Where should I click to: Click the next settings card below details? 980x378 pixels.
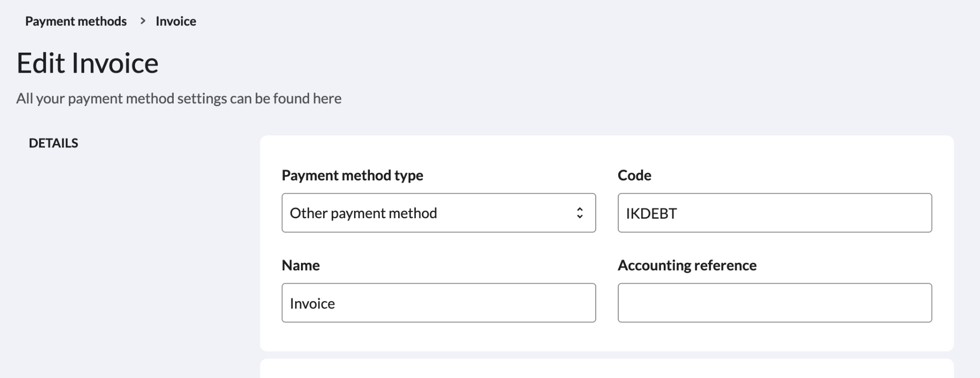pos(606,369)
